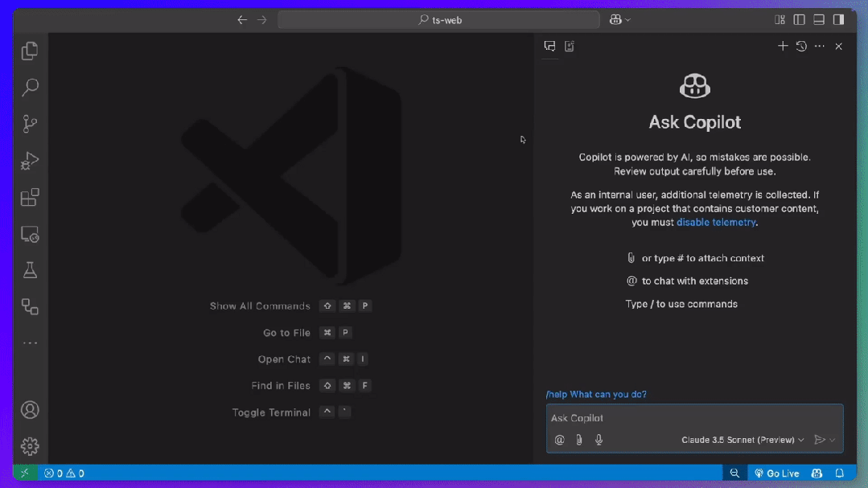Switch to the edit session tab in chat panel
The width and height of the screenshot is (868, 488).
[x=569, y=46]
